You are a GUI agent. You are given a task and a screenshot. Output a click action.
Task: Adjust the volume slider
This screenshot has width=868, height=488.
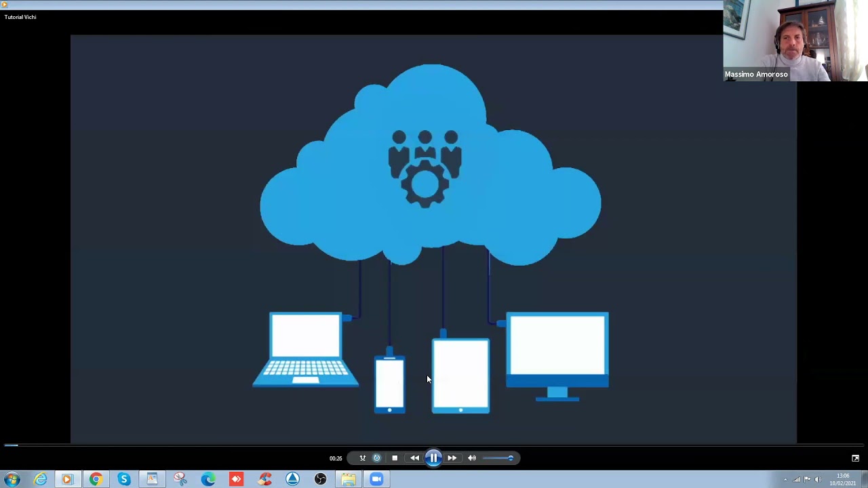tap(498, 458)
